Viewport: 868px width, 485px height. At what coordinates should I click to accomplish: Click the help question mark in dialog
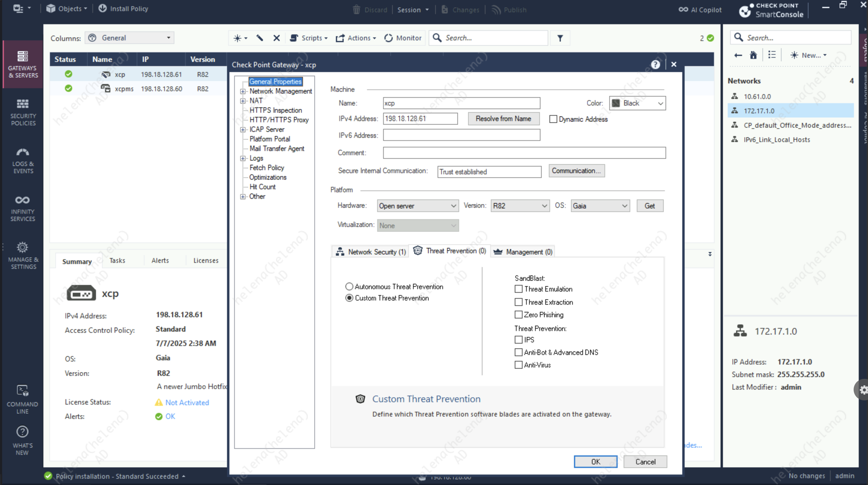[655, 64]
